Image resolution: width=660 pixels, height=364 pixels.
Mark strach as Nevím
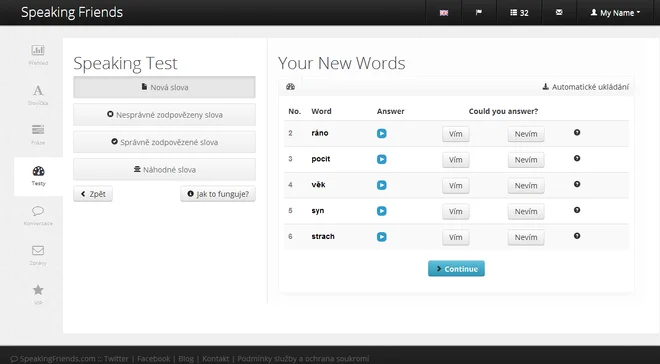click(x=526, y=237)
